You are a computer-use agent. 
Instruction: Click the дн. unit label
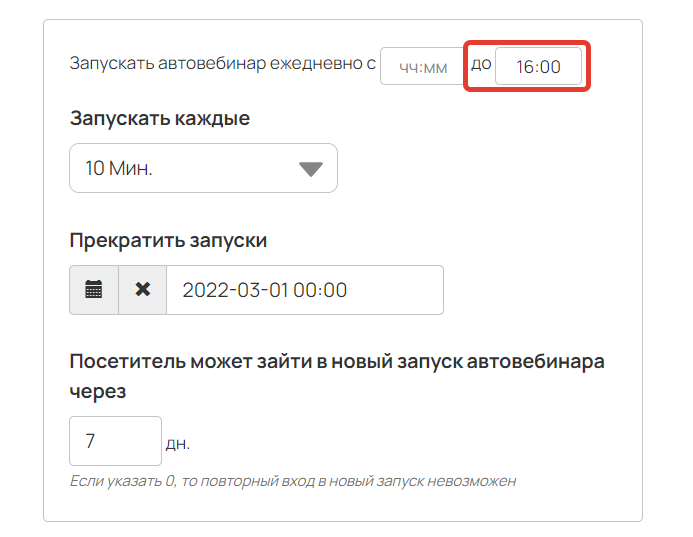178,443
